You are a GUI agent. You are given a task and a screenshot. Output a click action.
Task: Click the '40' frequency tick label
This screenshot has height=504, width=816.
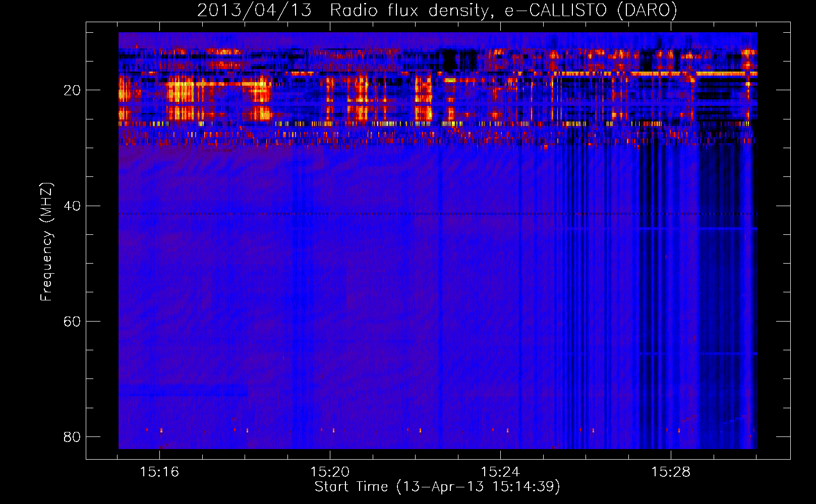pos(72,206)
